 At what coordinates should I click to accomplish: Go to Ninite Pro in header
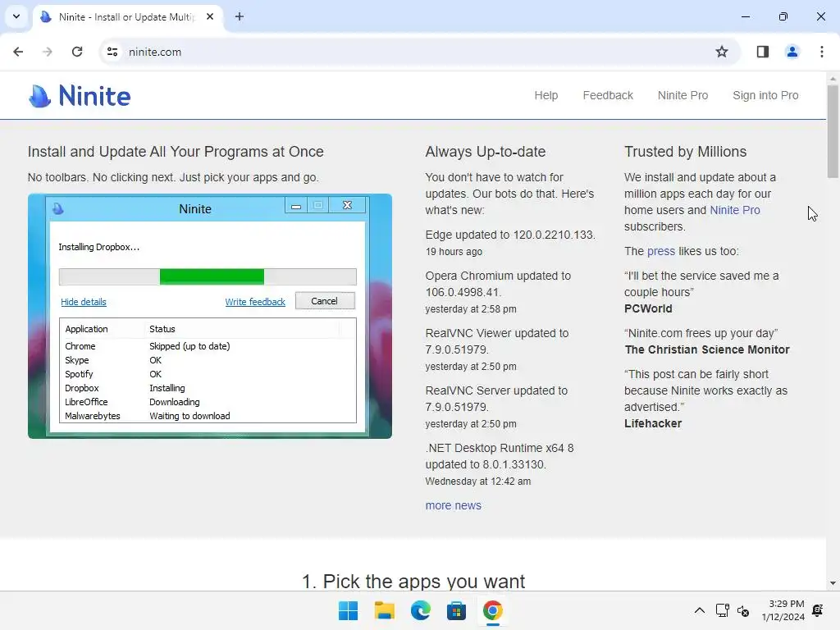pos(682,95)
